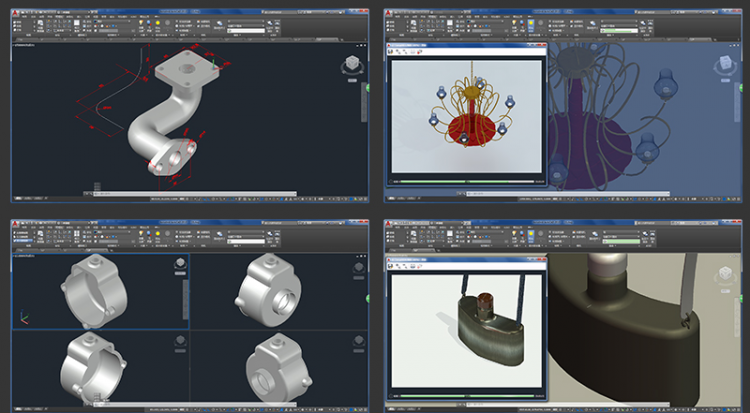Click the teapot render icon in padlock window

coord(593,234)
